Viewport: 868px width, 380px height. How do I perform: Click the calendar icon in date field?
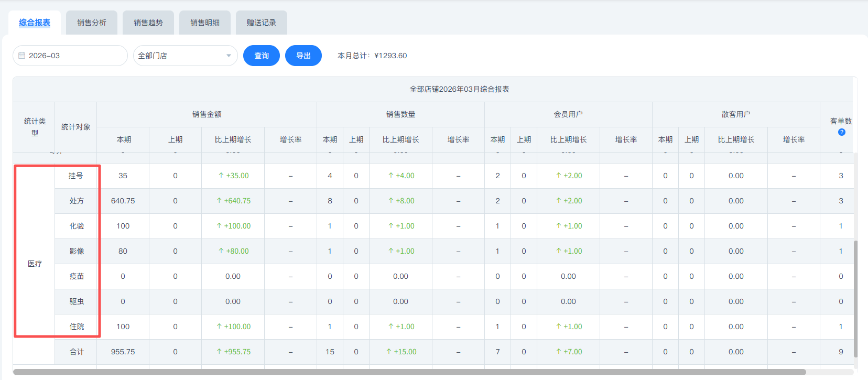[22, 56]
